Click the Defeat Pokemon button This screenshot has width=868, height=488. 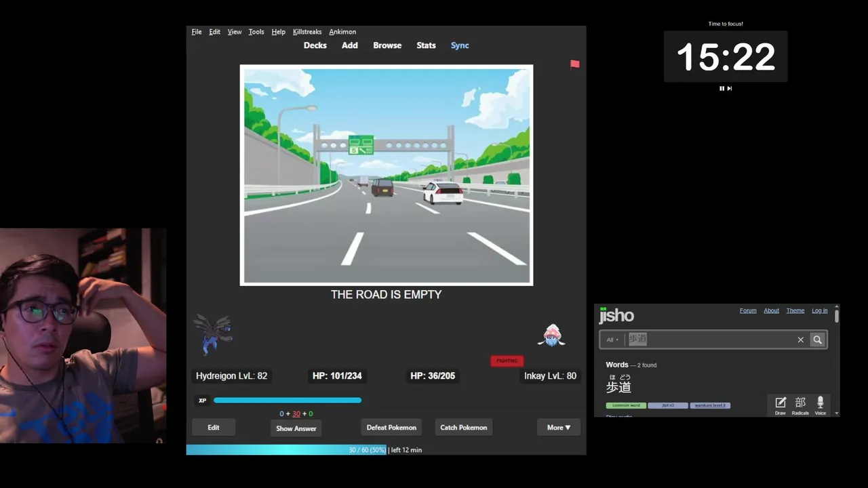pos(391,428)
